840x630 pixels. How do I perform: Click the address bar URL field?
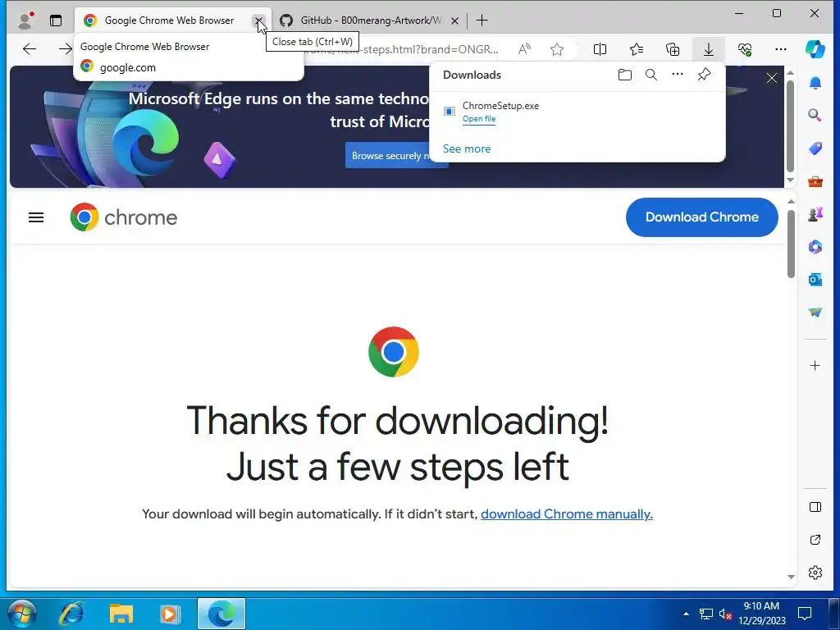(402, 49)
